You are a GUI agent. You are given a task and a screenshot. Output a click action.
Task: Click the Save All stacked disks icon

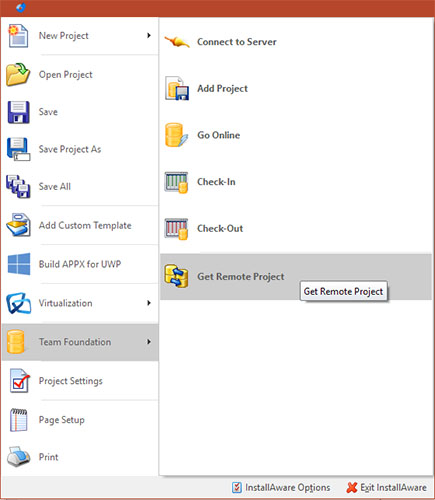pyautogui.click(x=18, y=186)
